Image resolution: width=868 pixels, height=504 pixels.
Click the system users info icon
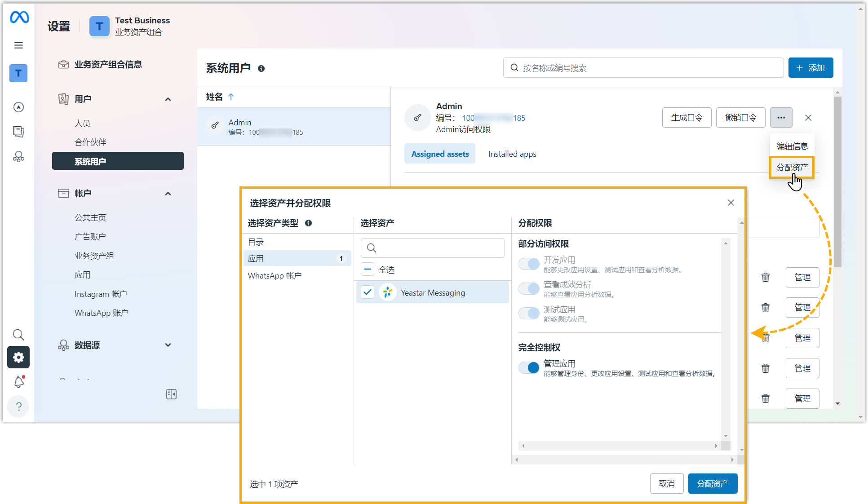261,69
